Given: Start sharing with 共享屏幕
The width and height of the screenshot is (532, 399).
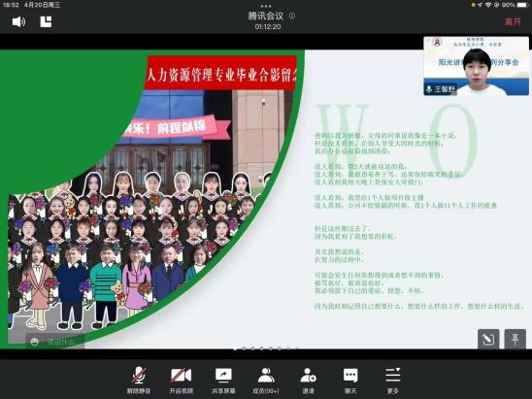Looking at the screenshot, I should click(x=223, y=380).
